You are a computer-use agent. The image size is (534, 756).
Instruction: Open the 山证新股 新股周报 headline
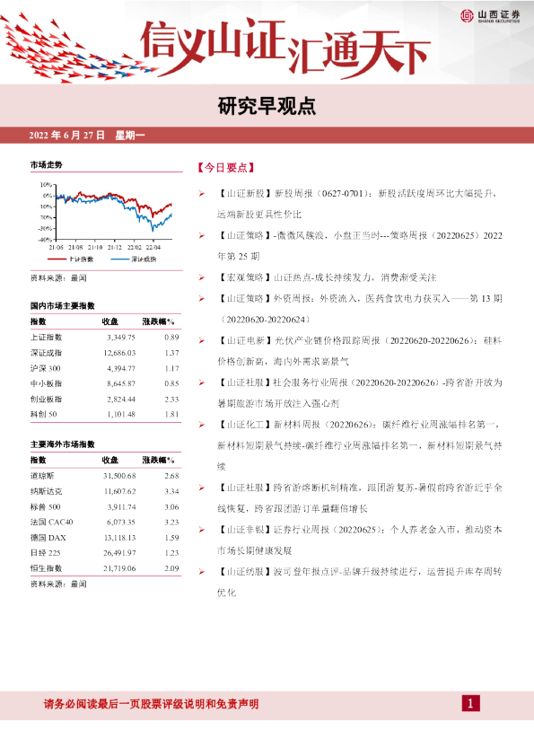(x=356, y=204)
